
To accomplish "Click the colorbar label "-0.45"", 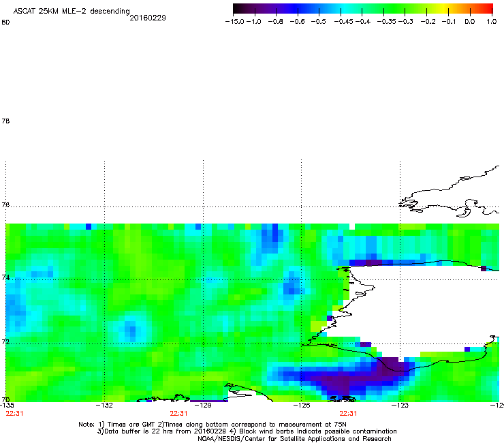I will click(343, 22).
